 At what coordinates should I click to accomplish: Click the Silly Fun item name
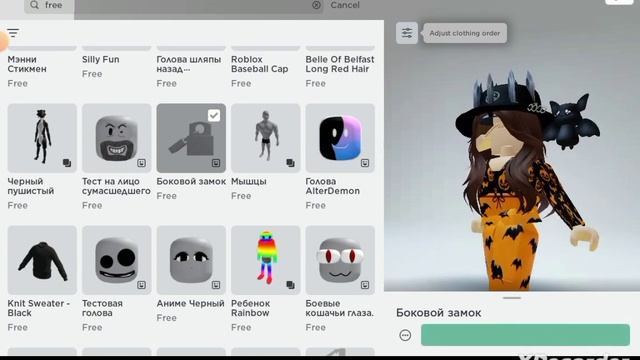(100, 60)
